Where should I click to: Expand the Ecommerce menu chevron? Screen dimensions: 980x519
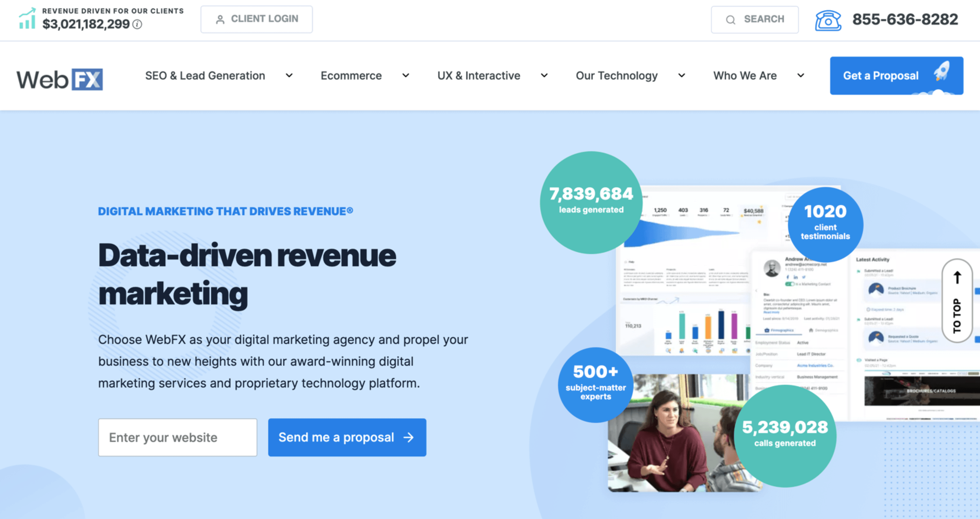pyautogui.click(x=406, y=76)
